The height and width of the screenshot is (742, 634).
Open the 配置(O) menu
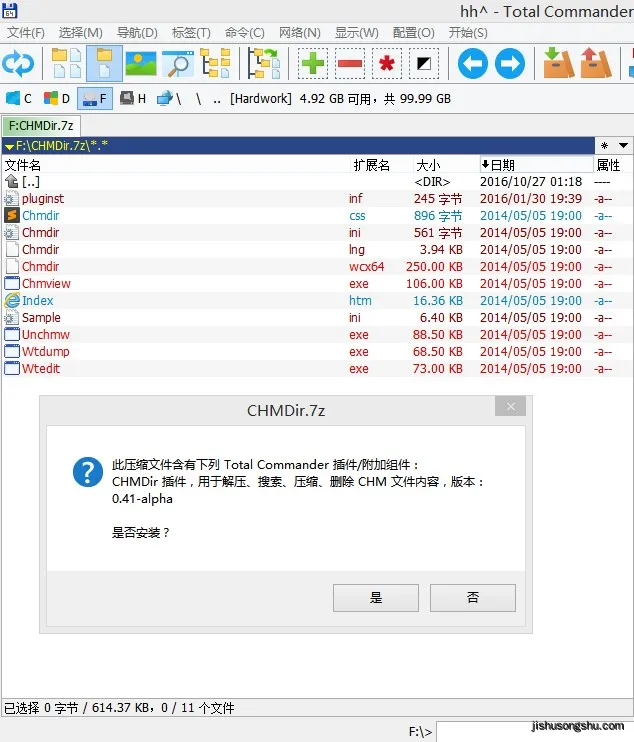(x=414, y=33)
